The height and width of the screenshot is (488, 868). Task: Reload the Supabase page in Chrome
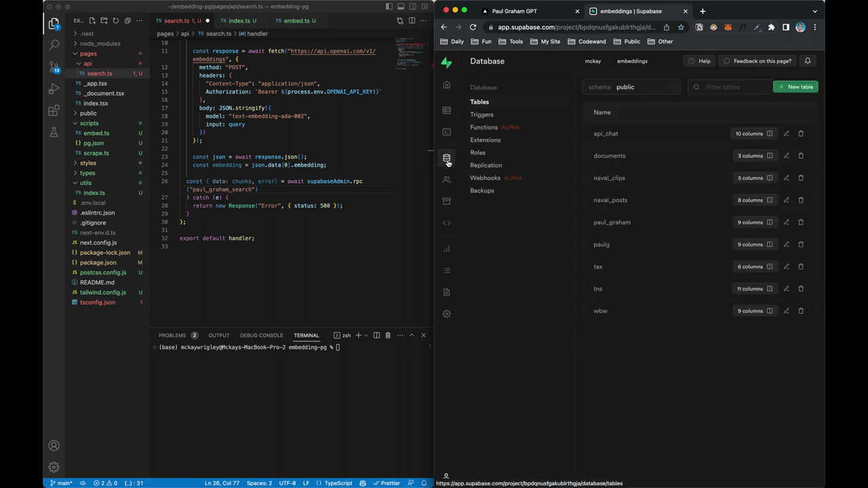473,27
